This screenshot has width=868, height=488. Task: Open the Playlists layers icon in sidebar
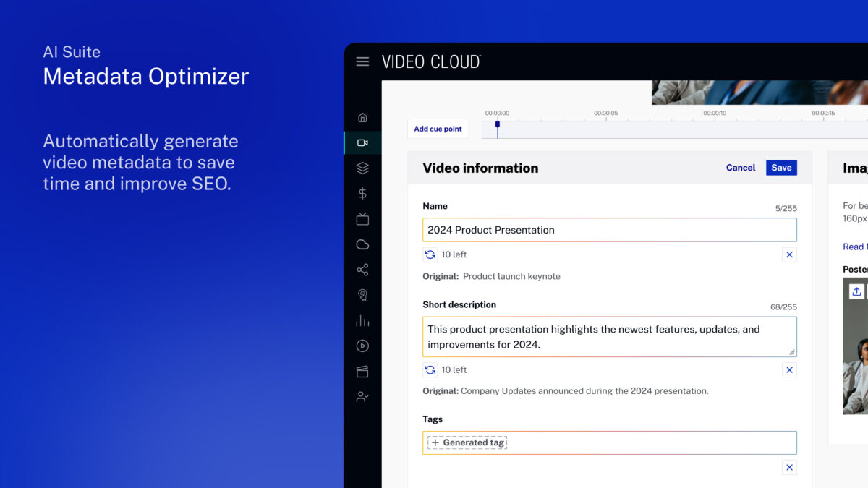pyautogui.click(x=362, y=168)
